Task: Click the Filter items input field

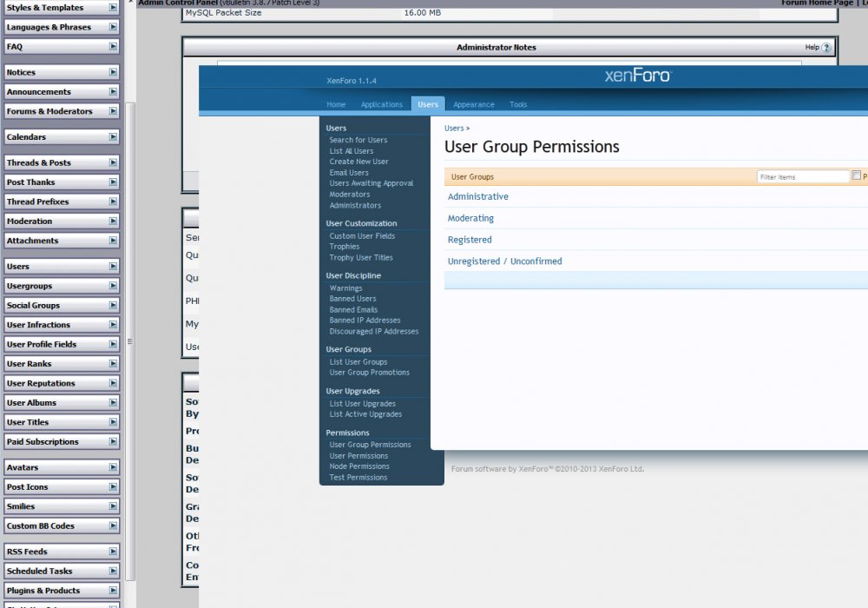Action: pyautogui.click(x=802, y=176)
